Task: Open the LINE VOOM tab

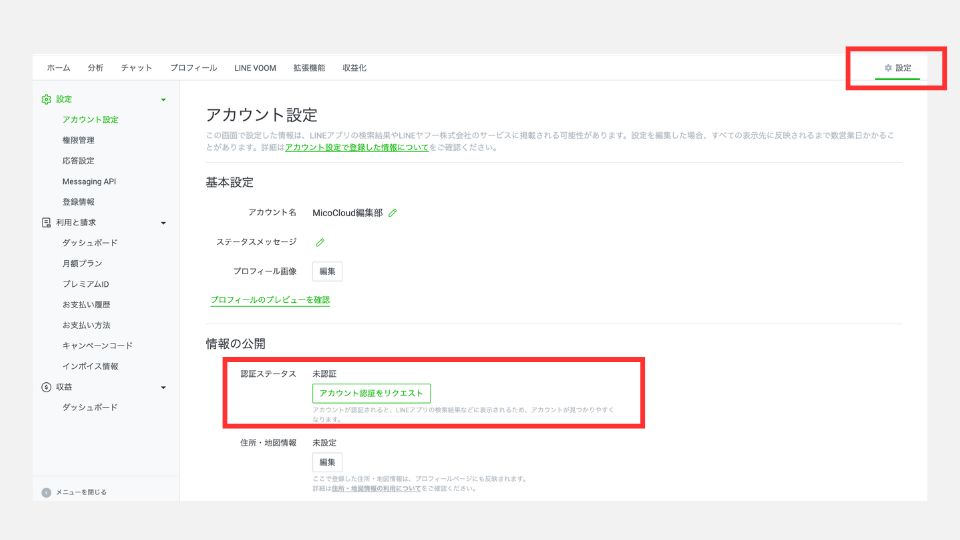Action: (255, 68)
